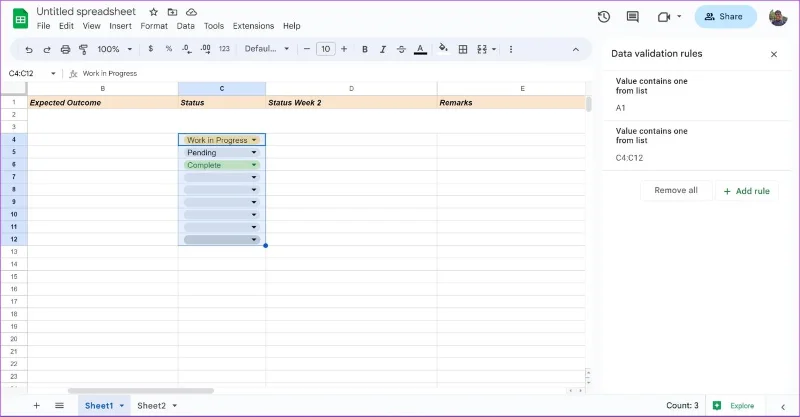The height and width of the screenshot is (417, 800).
Task: Click the Remove all button
Action: click(676, 190)
